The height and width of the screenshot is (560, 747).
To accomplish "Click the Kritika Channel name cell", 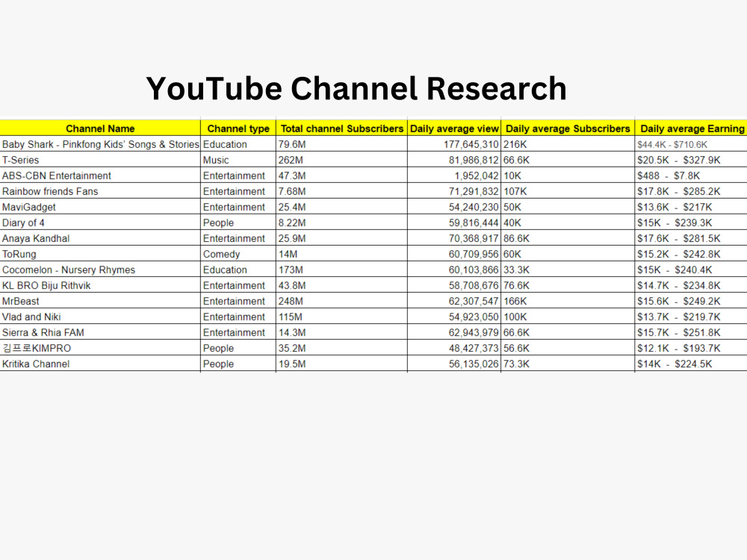I will coord(100,364).
